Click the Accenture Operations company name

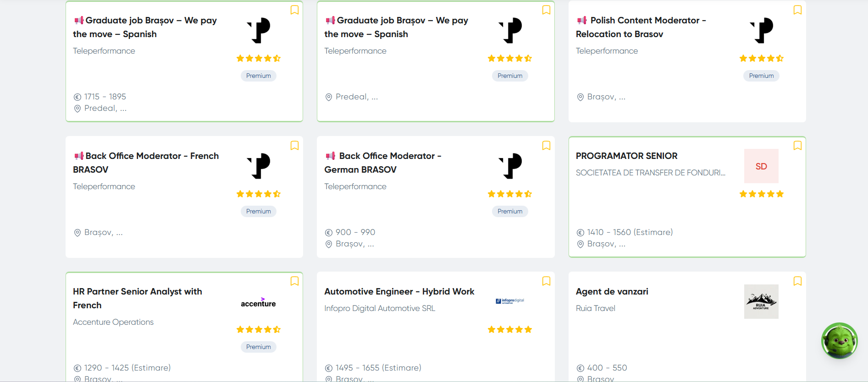[113, 322]
